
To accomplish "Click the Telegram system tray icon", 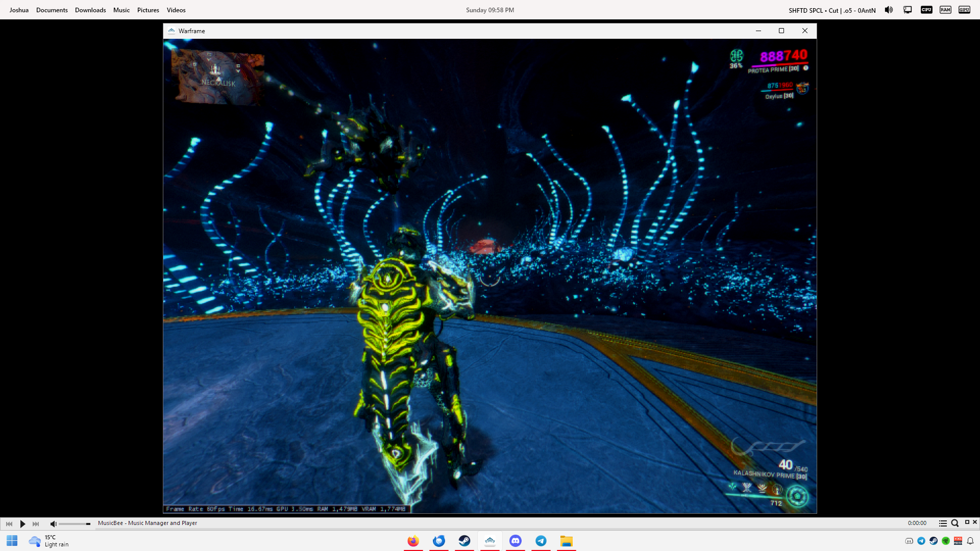I will [x=921, y=541].
